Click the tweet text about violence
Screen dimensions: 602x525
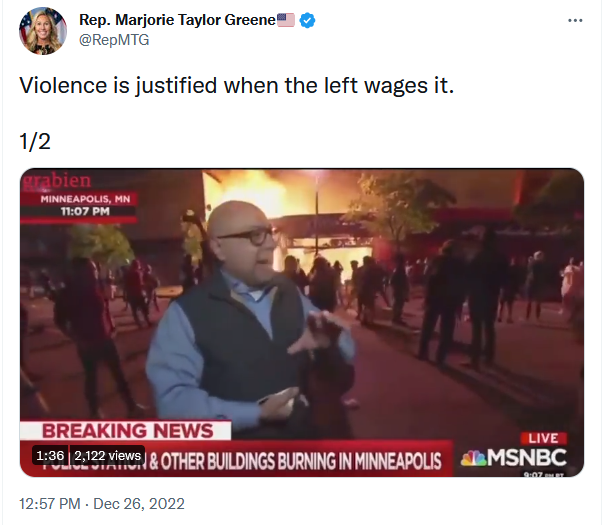[236, 85]
